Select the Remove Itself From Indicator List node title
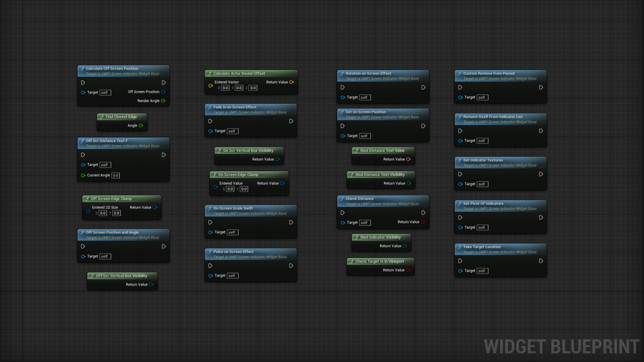 point(493,117)
